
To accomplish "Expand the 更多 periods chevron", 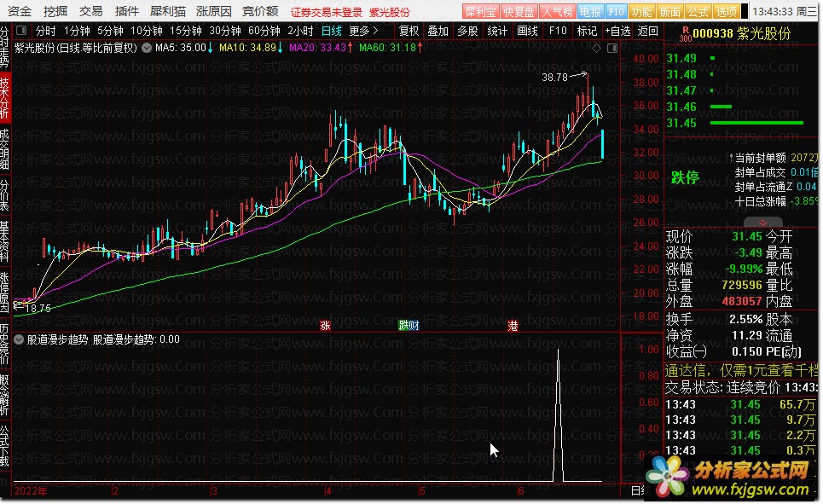I will point(375,31).
